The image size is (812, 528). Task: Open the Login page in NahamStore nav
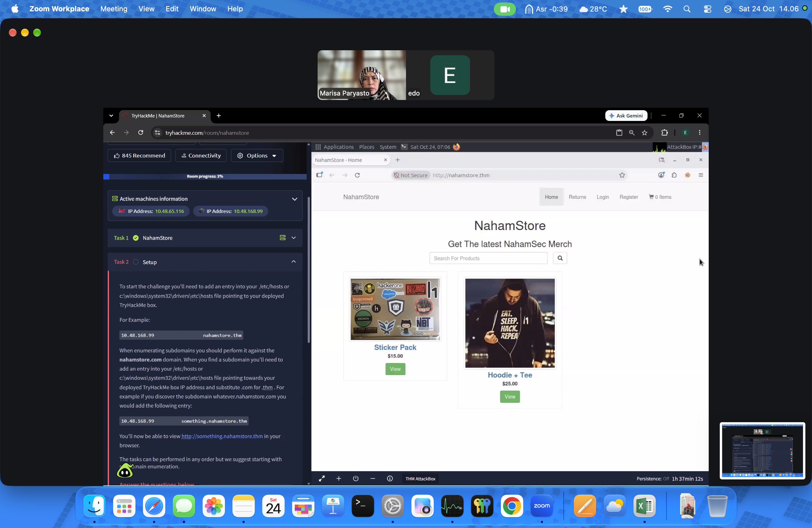[603, 197]
